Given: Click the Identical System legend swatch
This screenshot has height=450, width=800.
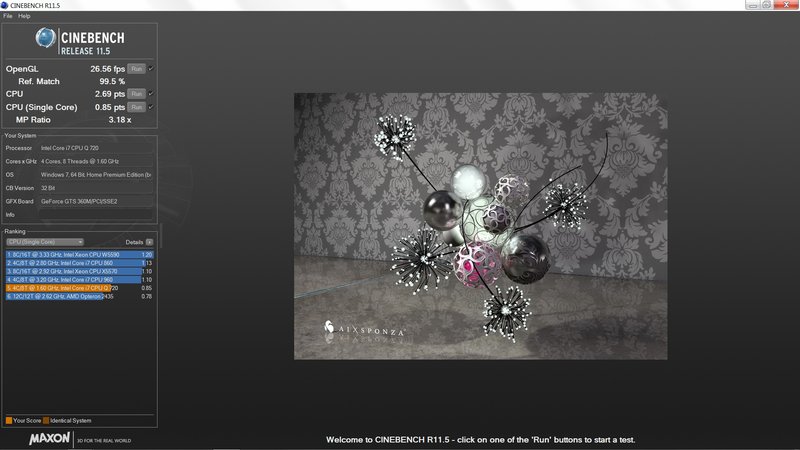Looking at the screenshot, I should coord(46,420).
